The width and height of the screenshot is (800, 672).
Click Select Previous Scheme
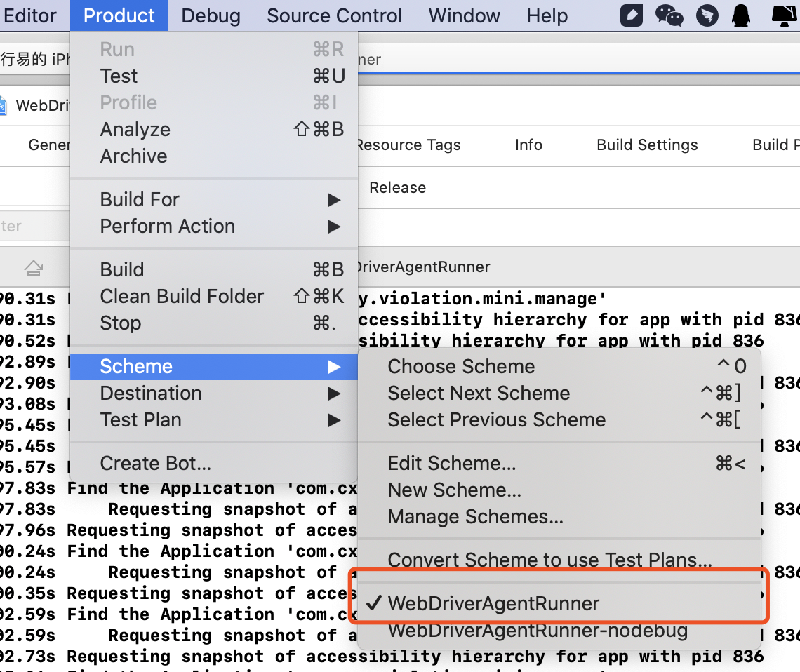[559, 419]
